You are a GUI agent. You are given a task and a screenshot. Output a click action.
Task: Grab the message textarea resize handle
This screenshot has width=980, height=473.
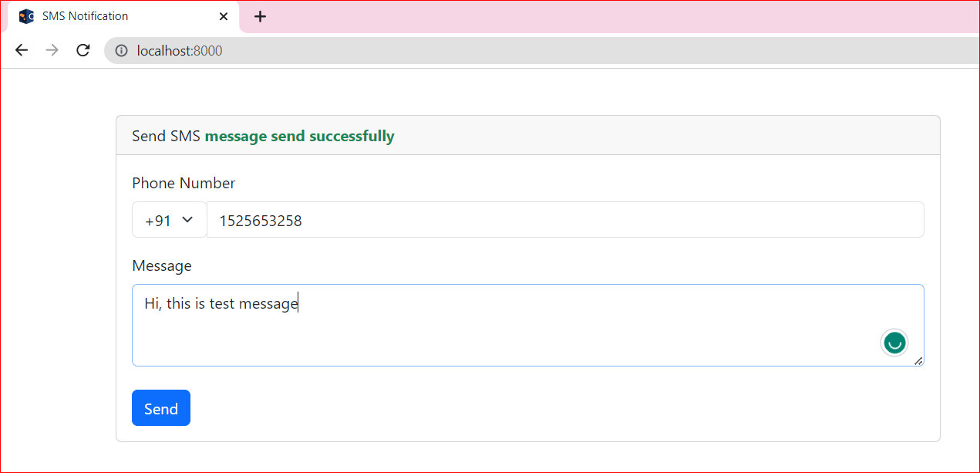(x=918, y=360)
